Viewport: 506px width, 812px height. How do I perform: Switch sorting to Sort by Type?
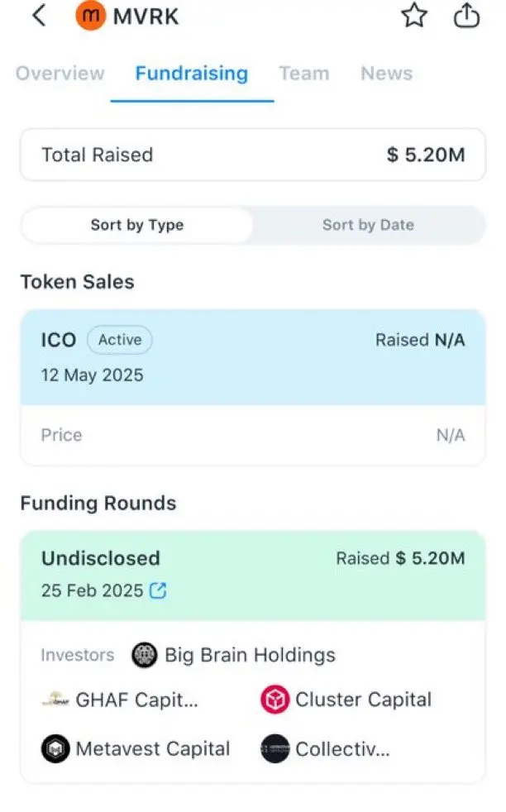pos(137,225)
